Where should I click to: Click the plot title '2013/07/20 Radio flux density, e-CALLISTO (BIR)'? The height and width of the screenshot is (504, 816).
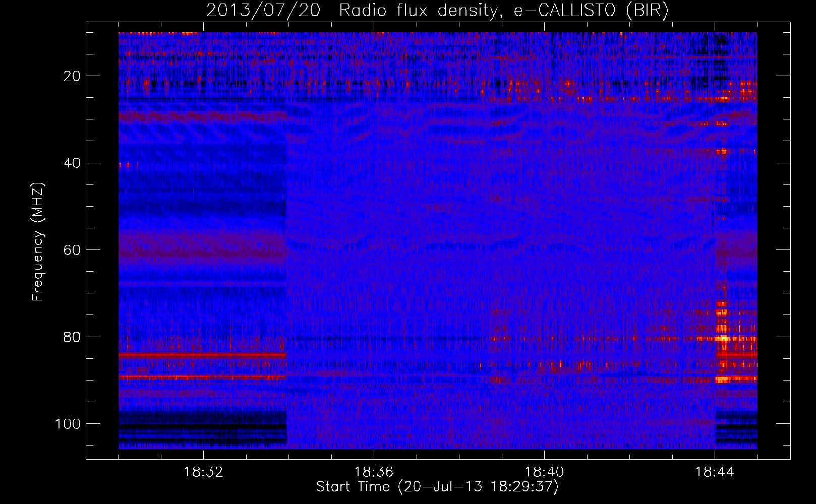click(x=437, y=10)
